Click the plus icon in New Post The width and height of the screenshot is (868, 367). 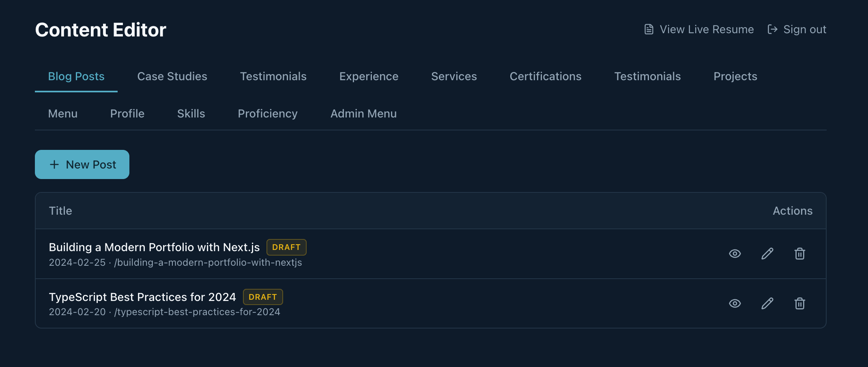pos(54,164)
